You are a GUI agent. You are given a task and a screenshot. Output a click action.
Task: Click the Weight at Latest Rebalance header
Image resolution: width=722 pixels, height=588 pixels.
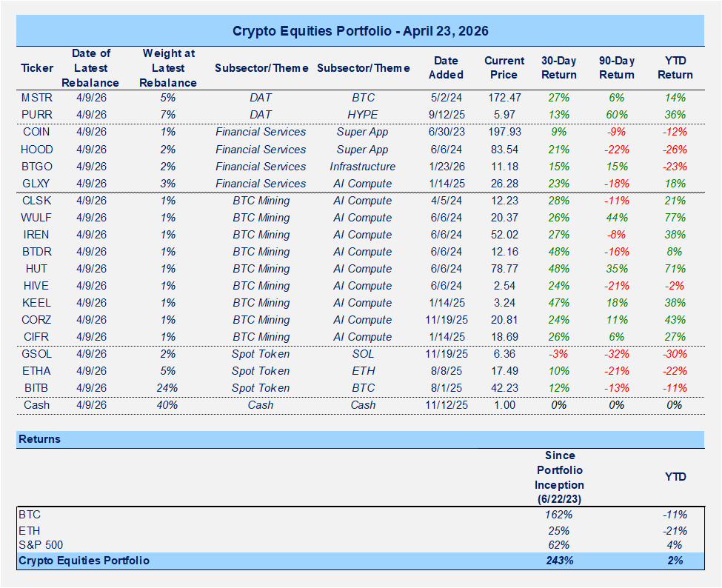click(168, 68)
